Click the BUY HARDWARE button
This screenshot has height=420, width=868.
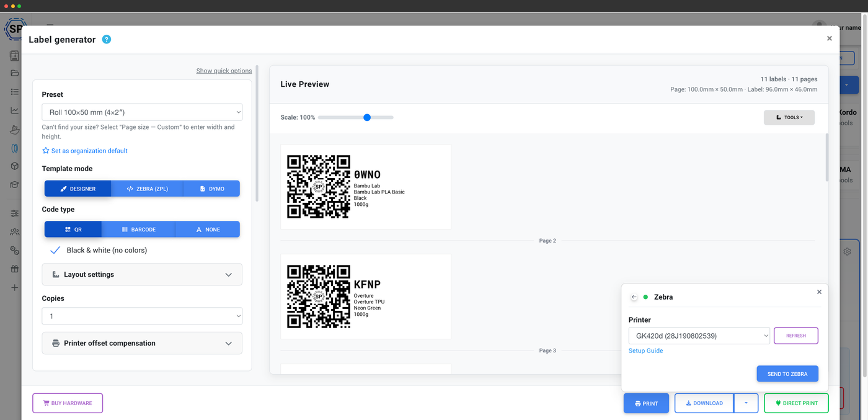(x=68, y=403)
